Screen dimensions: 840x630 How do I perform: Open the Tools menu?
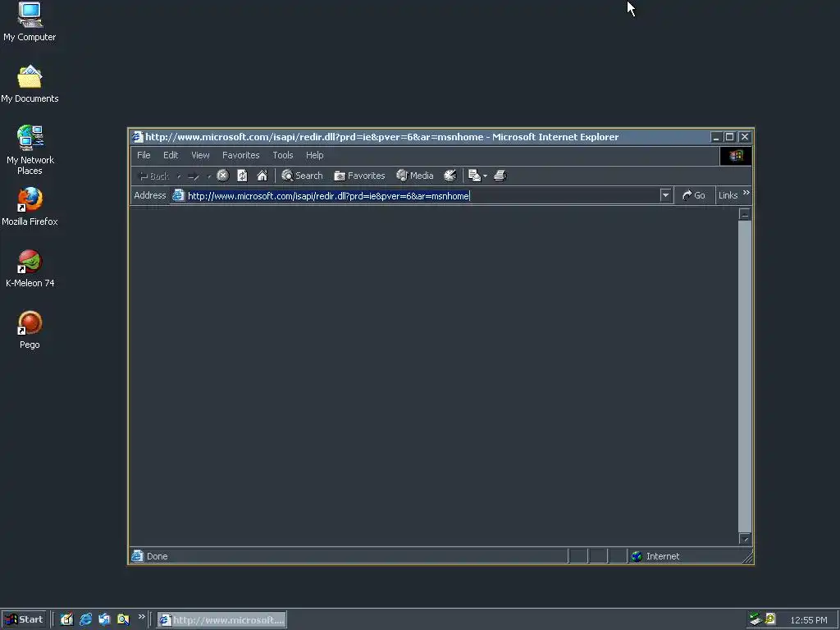coord(283,155)
